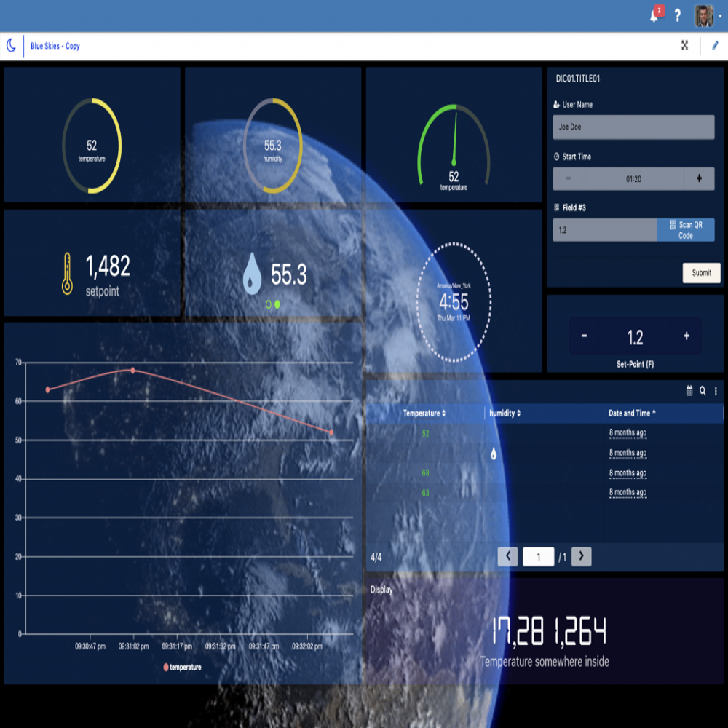Open the table's calendar date filter

[689, 391]
